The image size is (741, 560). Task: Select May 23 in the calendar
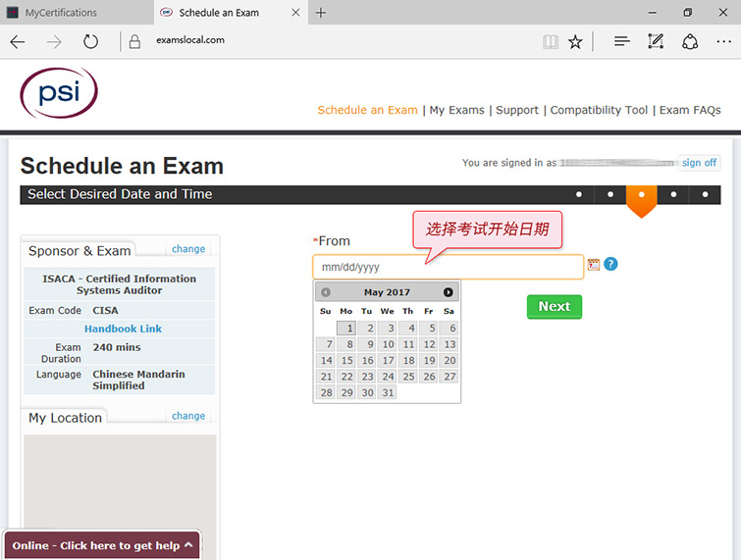pyautogui.click(x=367, y=377)
